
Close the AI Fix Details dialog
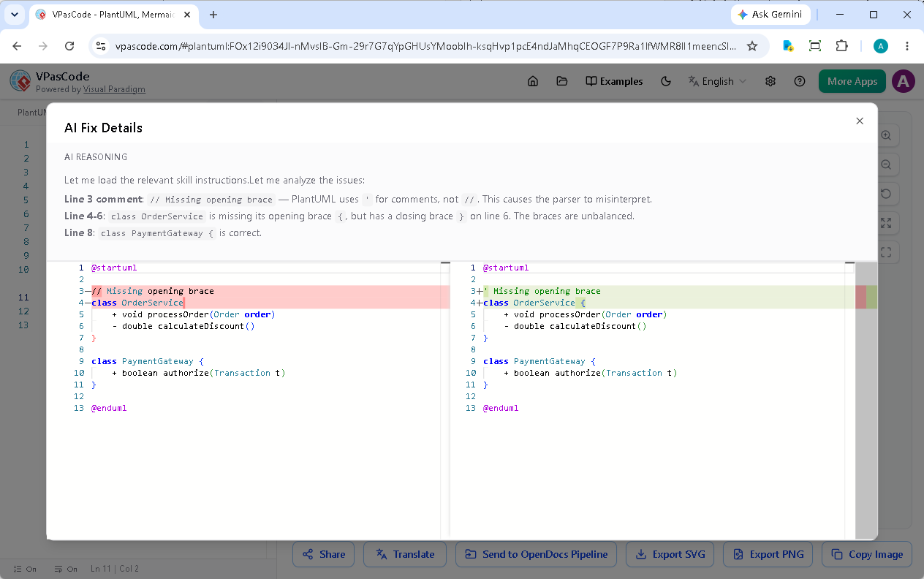tap(860, 121)
